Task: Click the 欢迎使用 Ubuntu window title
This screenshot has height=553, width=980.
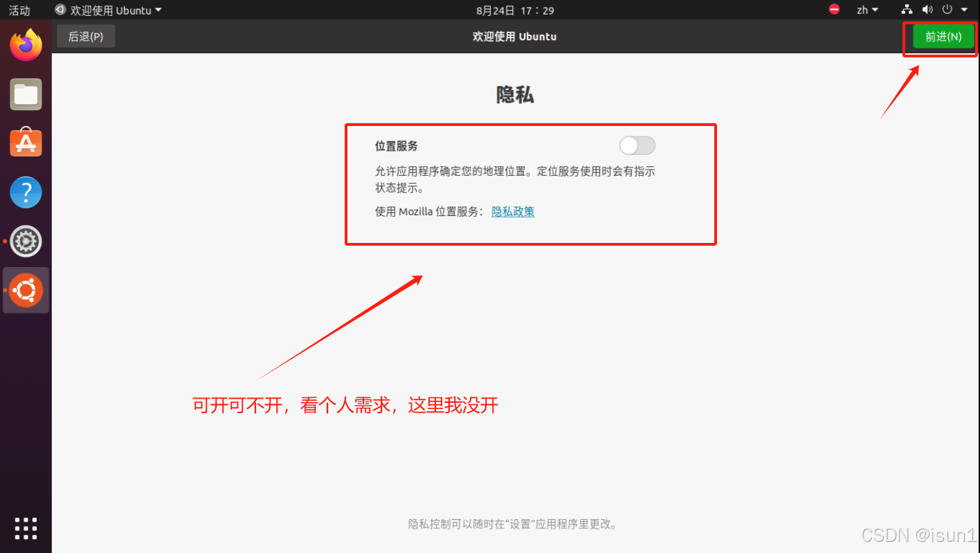Action: click(514, 37)
